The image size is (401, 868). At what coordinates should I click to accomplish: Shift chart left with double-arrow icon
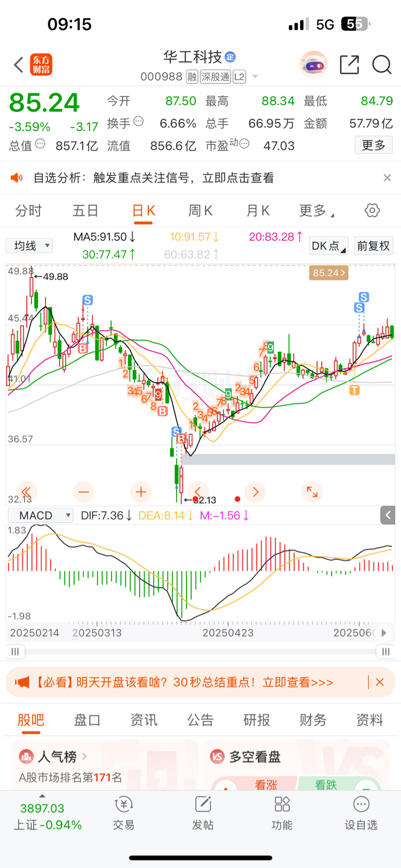click(x=26, y=491)
